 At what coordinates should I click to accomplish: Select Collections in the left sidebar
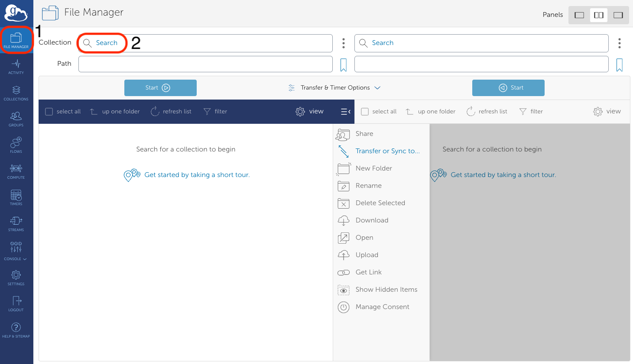[16, 93]
